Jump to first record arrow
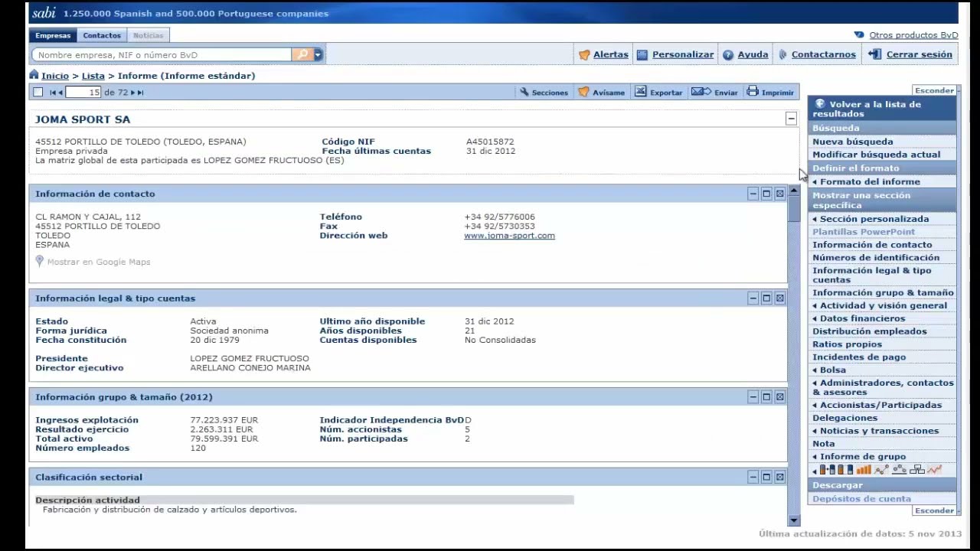The image size is (980, 551). (x=52, y=93)
